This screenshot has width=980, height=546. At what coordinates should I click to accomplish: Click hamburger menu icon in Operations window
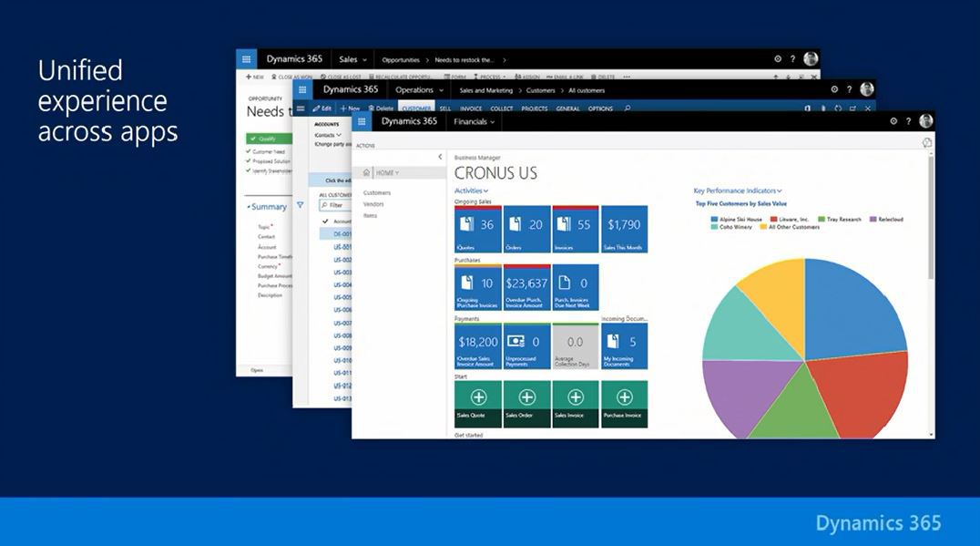(301, 108)
